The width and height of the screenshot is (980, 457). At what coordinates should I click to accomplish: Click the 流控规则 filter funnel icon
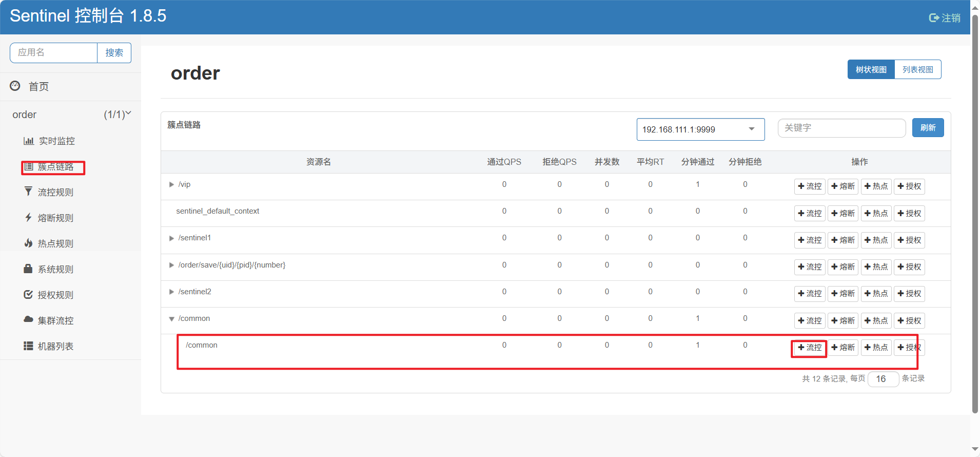28,192
